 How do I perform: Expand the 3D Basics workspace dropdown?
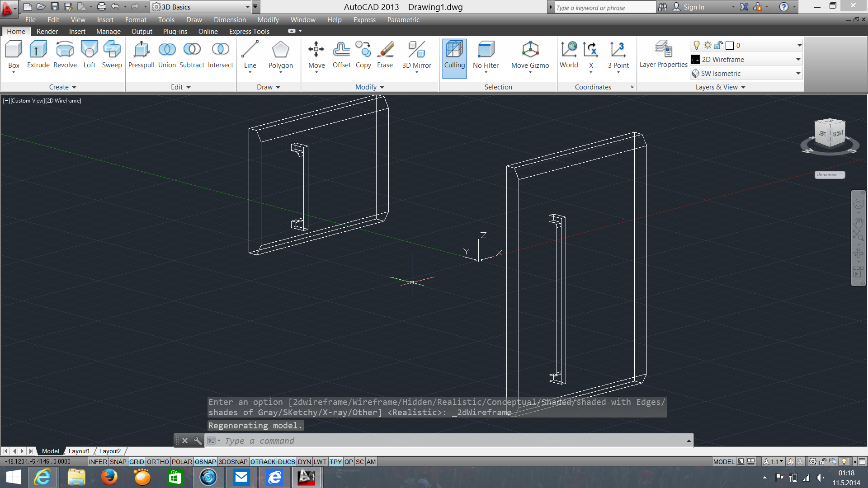[x=247, y=7]
